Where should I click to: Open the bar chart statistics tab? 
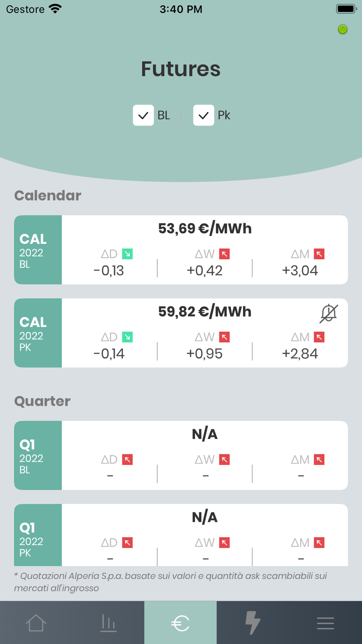click(x=108, y=623)
